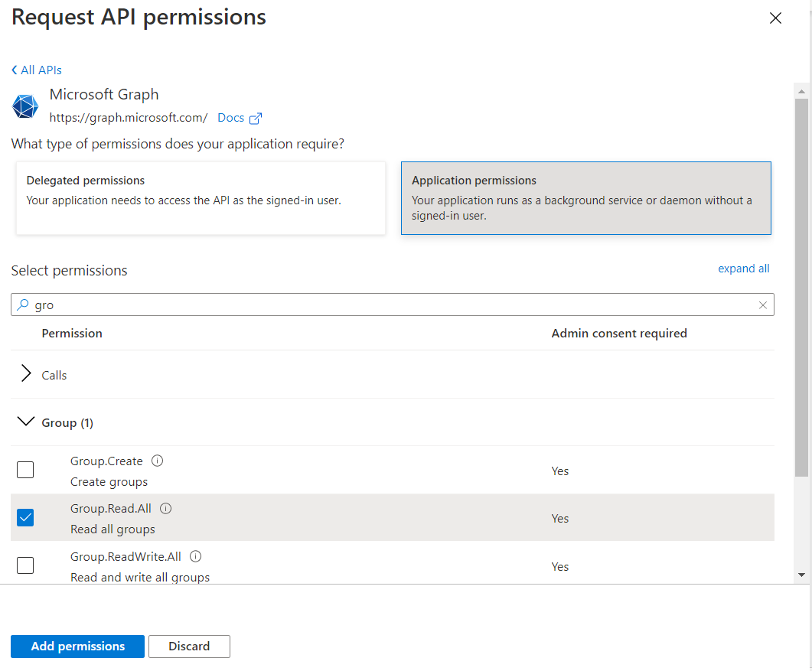812x671 pixels.
Task: Click the search magnifier icon
Action: (23, 305)
